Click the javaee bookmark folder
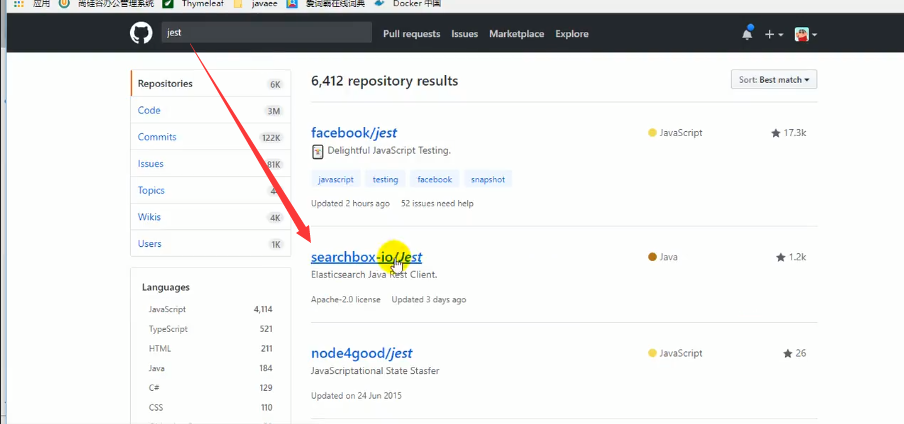 (255, 3)
